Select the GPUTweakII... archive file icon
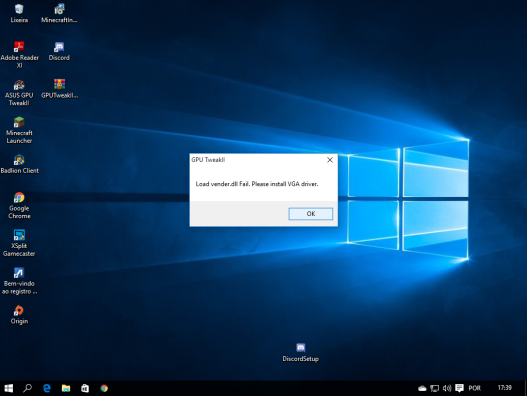Image resolution: width=527 pixels, height=396 pixels. 59,89
